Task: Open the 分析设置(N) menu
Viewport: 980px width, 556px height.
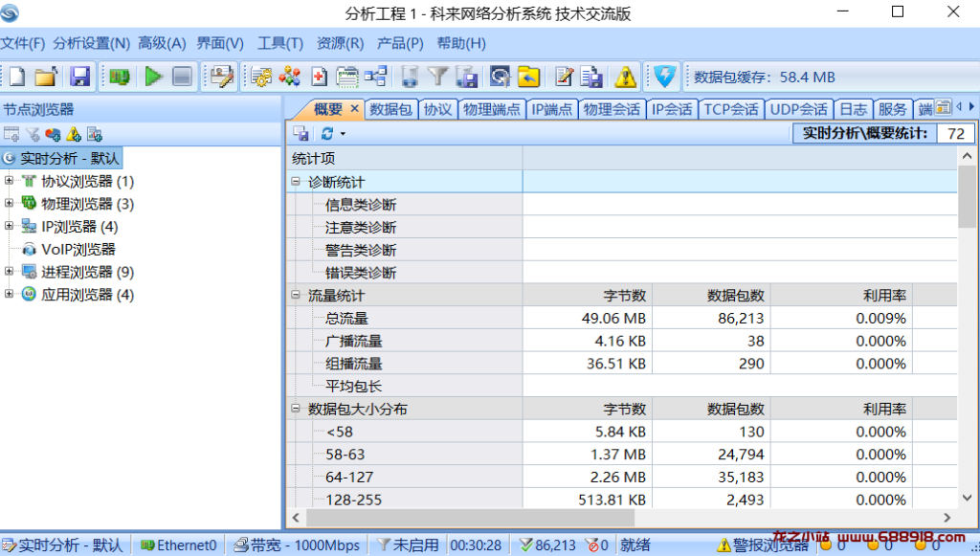Action: pos(91,43)
